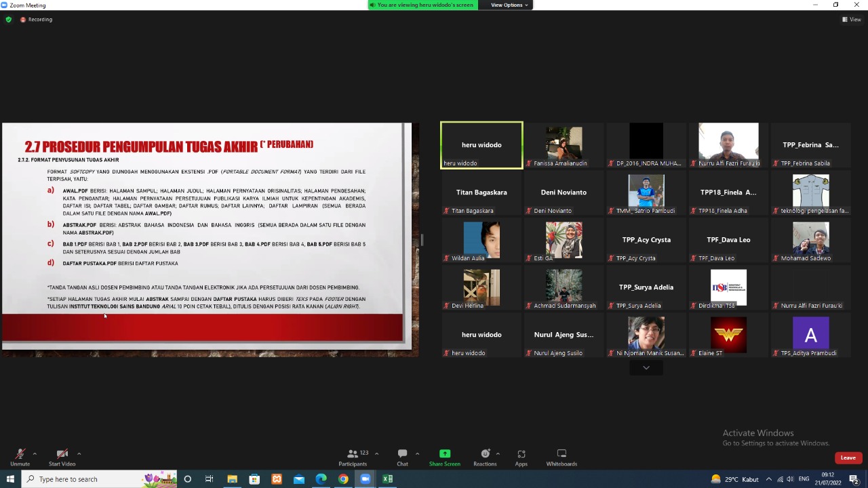This screenshot has height=488, width=868.
Task: Switch to Zoom in taskbar
Action: (366, 479)
